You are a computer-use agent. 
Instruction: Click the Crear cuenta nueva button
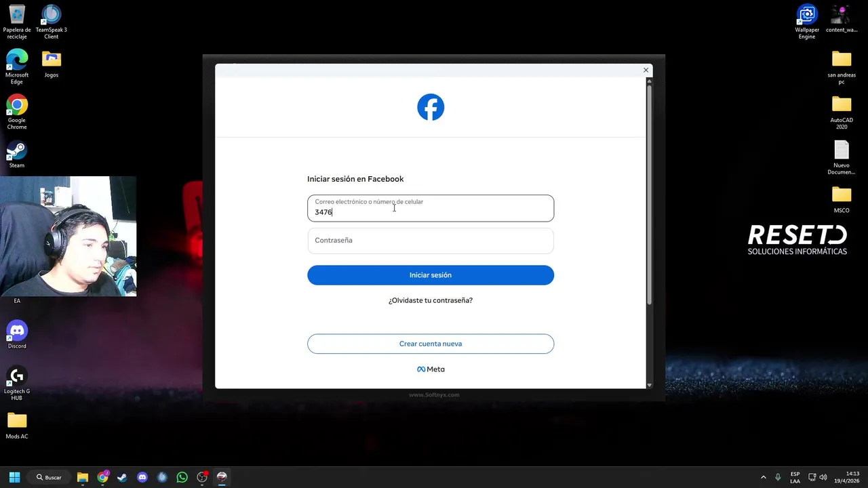[x=431, y=344]
